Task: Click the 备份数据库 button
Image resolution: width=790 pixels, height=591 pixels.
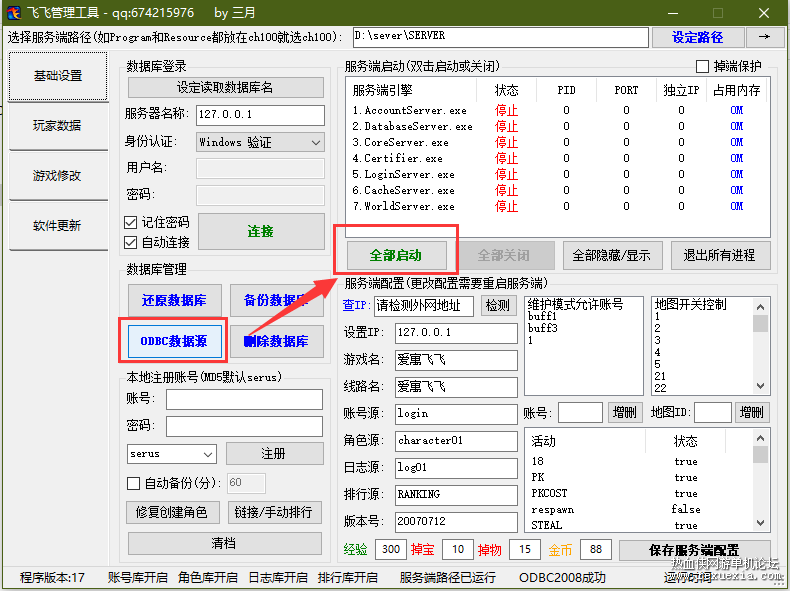Action: (x=276, y=300)
